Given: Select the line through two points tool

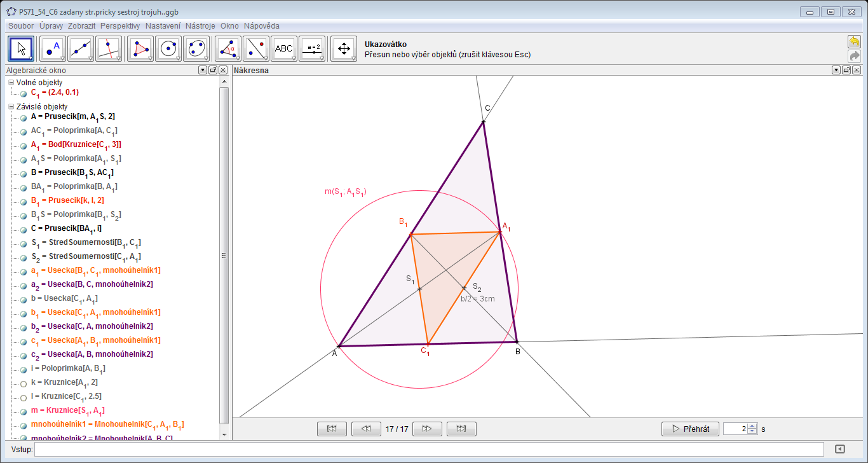Looking at the screenshot, I should 81,48.
